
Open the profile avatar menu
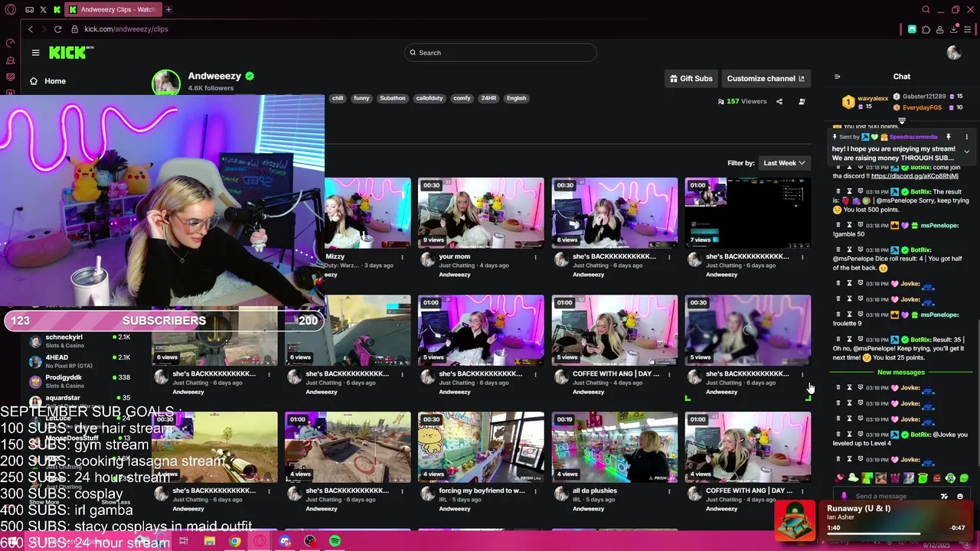pyautogui.click(x=954, y=53)
